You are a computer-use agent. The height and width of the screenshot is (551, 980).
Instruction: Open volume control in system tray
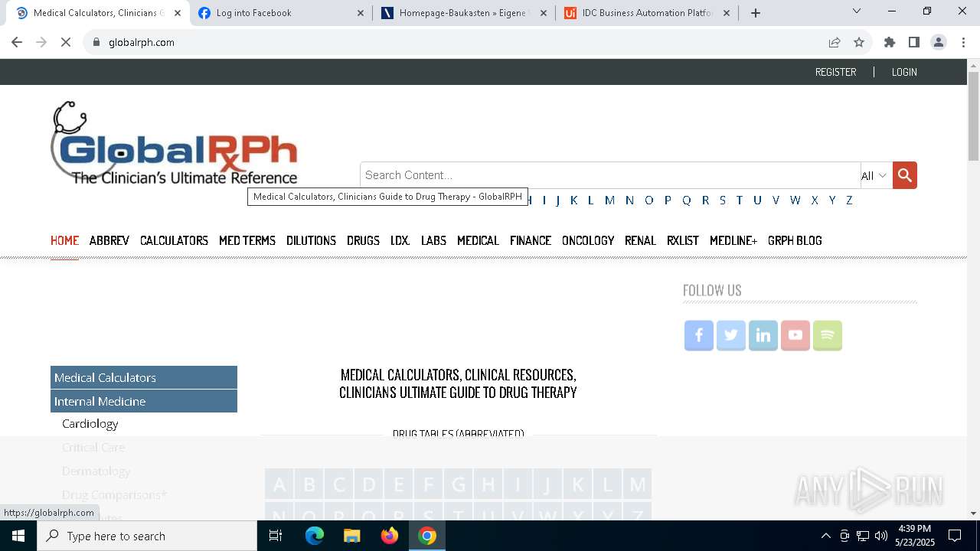coord(881,536)
